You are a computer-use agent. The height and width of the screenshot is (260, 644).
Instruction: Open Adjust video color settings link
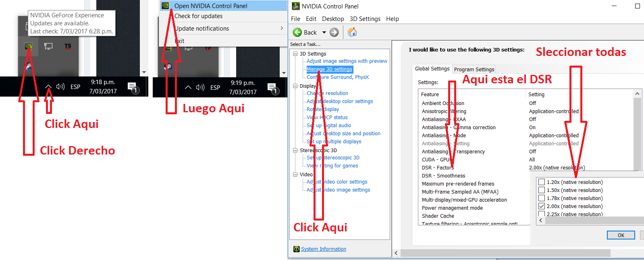coord(337,182)
